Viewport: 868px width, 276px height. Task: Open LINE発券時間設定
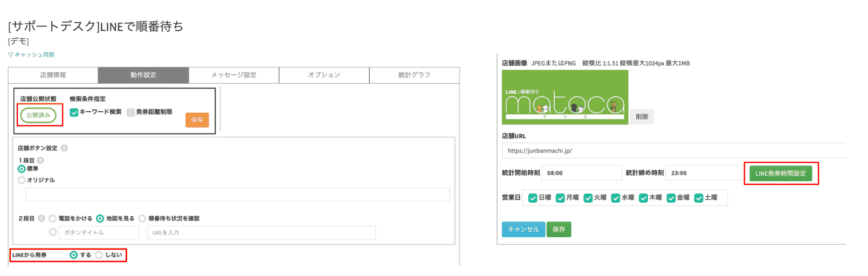[x=781, y=174]
